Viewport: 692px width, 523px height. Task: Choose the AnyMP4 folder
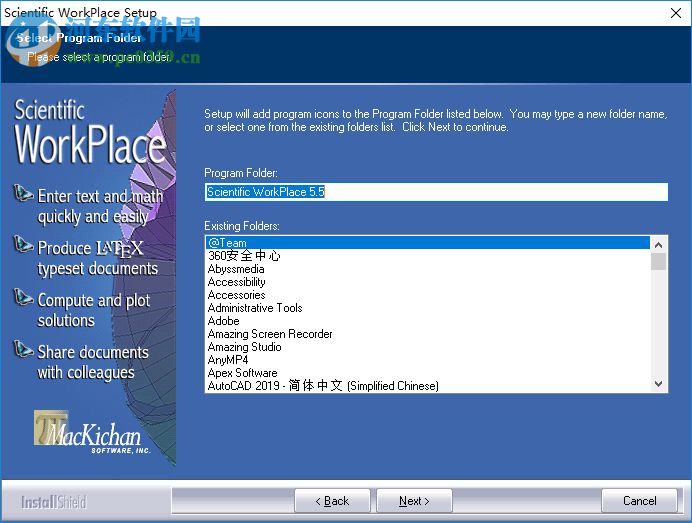pyautogui.click(x=427, y=360)
